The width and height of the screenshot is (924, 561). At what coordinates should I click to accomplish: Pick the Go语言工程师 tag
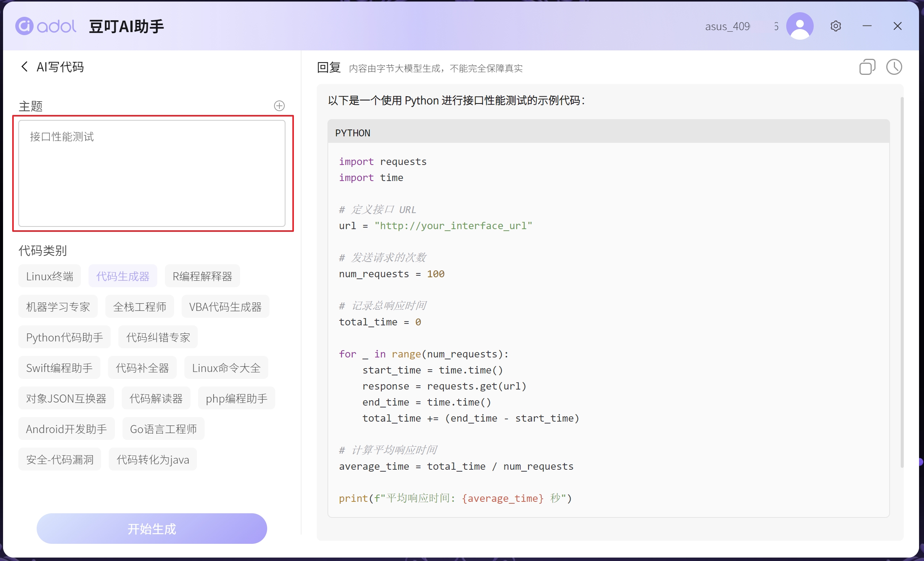click(163, 429)
